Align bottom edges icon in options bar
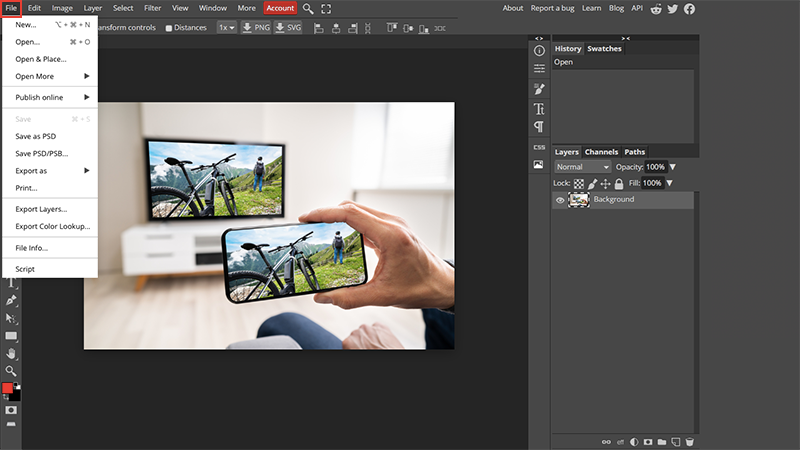Image resolution: width=800 pixels, height=450 pixels. coord(423,28)
